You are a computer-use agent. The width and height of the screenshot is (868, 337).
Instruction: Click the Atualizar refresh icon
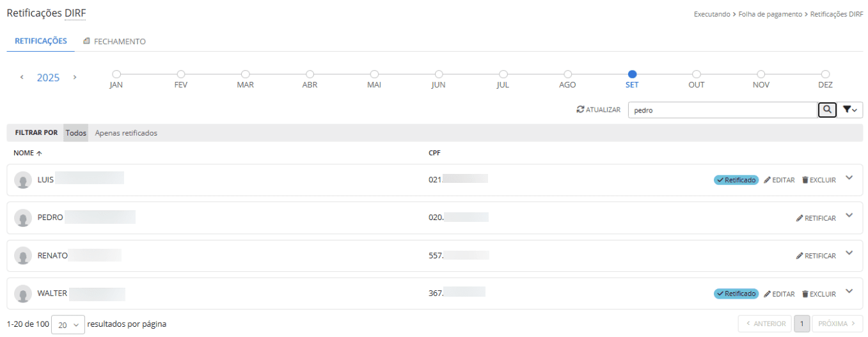tap(580, 110)
